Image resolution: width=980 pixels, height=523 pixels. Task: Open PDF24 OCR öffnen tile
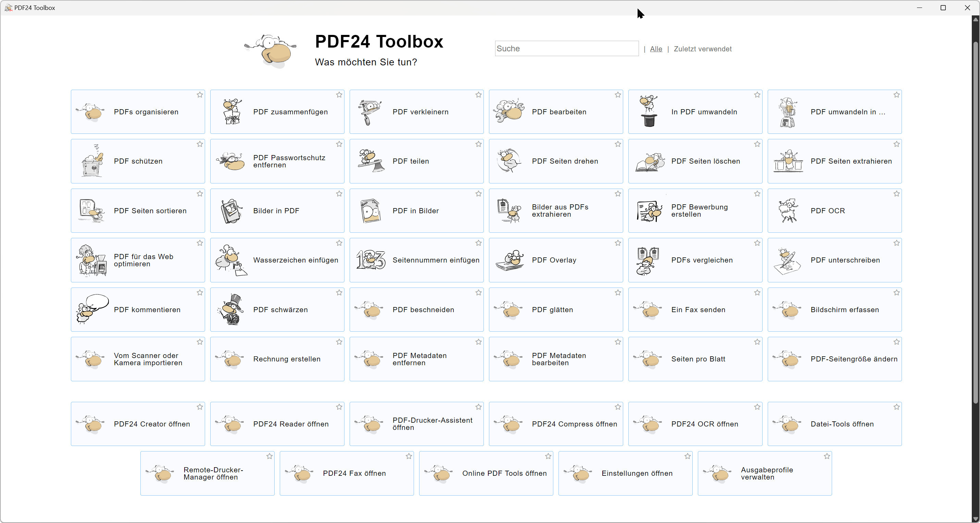(695, 424)
